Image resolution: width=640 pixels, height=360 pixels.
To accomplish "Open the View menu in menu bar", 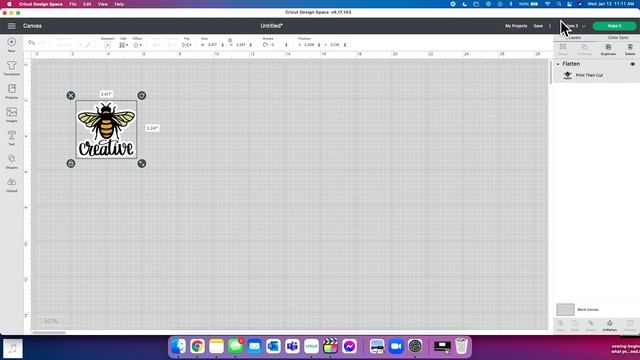I will click(x=102, y=4).
